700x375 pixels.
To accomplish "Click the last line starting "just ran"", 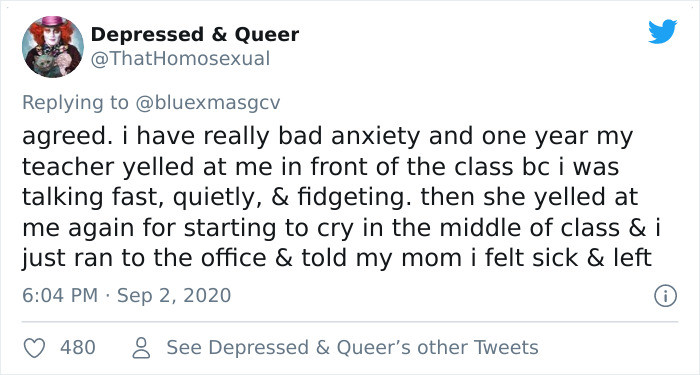I will click(x=338, y=259).
